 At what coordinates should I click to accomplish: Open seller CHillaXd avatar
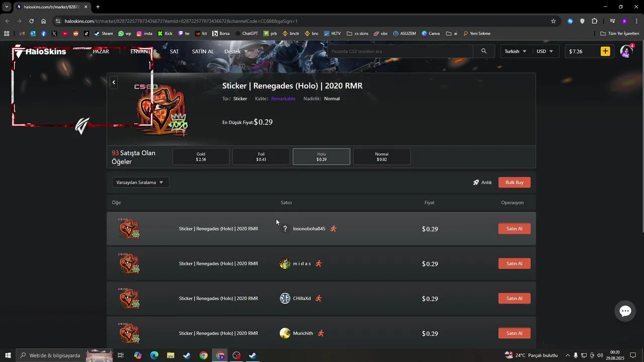[285, 298]
